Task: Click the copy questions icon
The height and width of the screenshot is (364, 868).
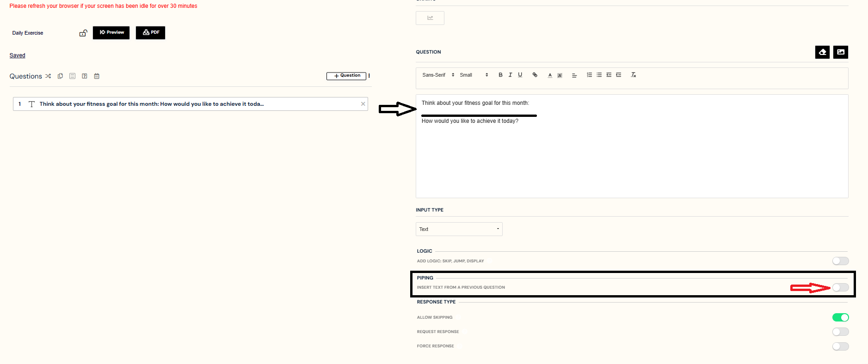Action: [x=60, y=76]
